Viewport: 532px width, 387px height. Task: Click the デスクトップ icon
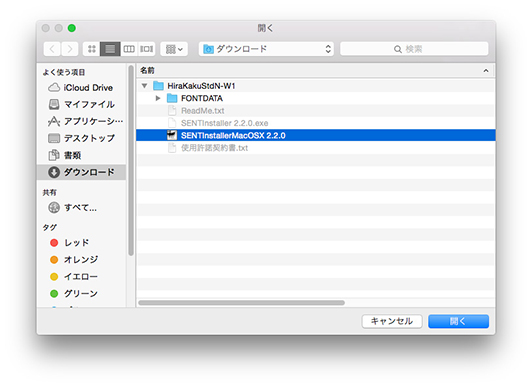pos(54,138)
